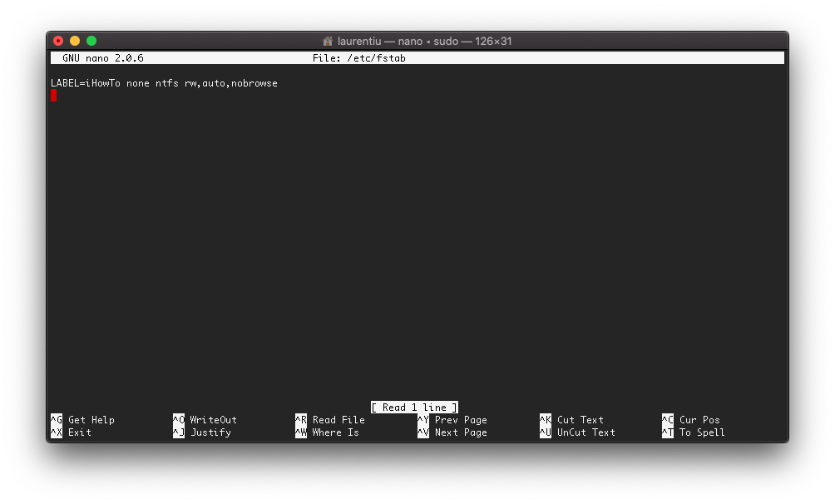Screen dimensions: 835x504
Task: Click the home folder icon in title bar
Action: click(x=328, y=41)
